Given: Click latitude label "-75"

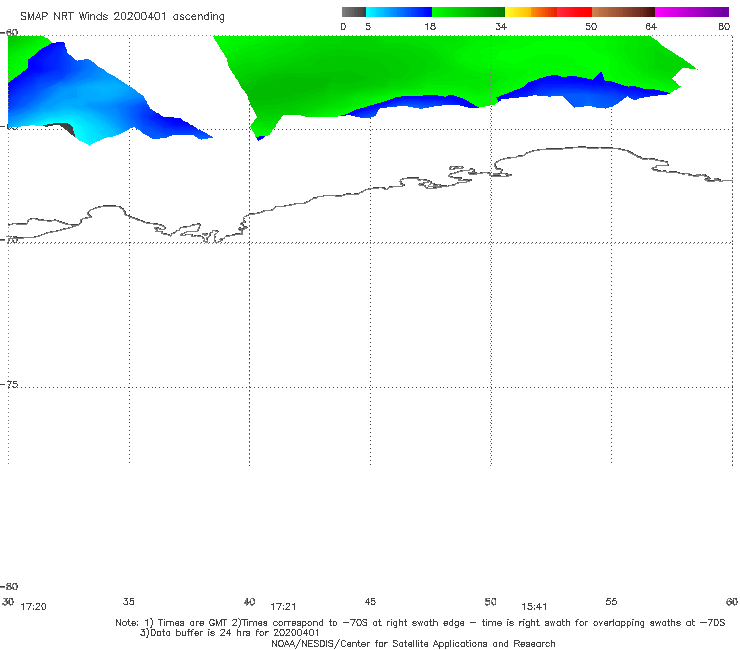Looking at the screenshot, I should click(x=9, y=384).
